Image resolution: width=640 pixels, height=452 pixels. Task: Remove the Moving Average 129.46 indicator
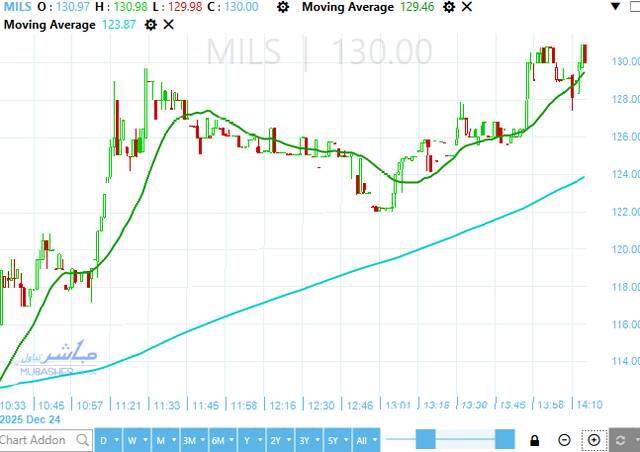pyautogui.click(x=468, y=7)
